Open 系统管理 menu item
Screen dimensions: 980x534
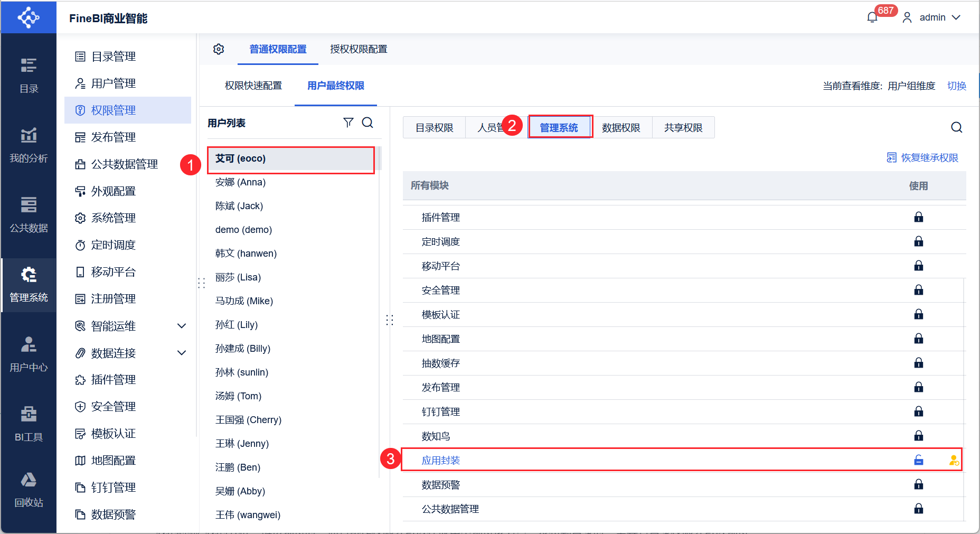[128, 218]
